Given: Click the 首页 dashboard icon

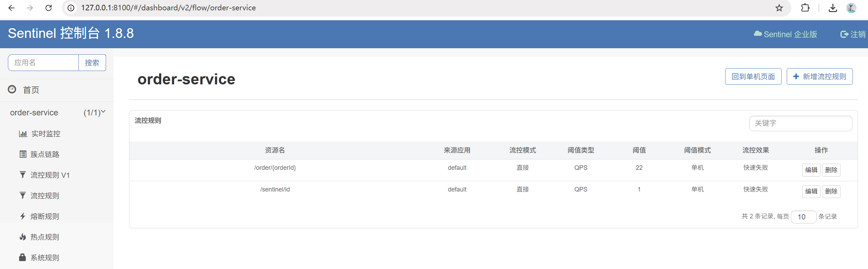Looking at the screenshot, I should pos(12,90).
